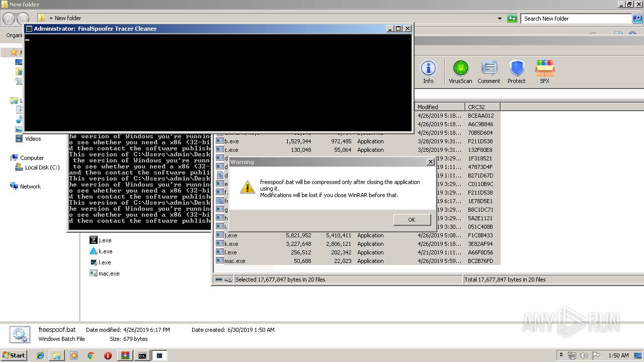644x362 pixels.
Task: Click the key icon in WinRAR status bar
Action: click(228, 280)
